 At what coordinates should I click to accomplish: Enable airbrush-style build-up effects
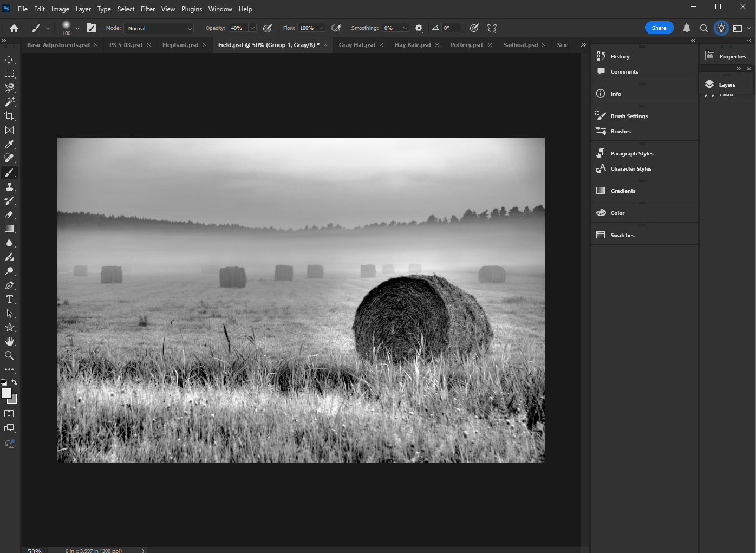336,28
